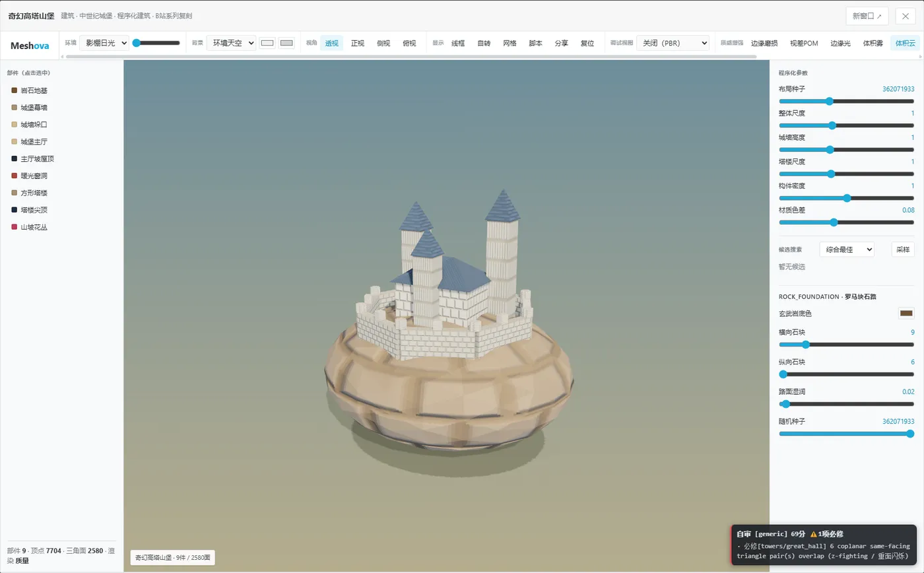Adjust the 构件密度 slider
Image resolution: width=924 pixels, height=573 pixels.
pos(847,198)
